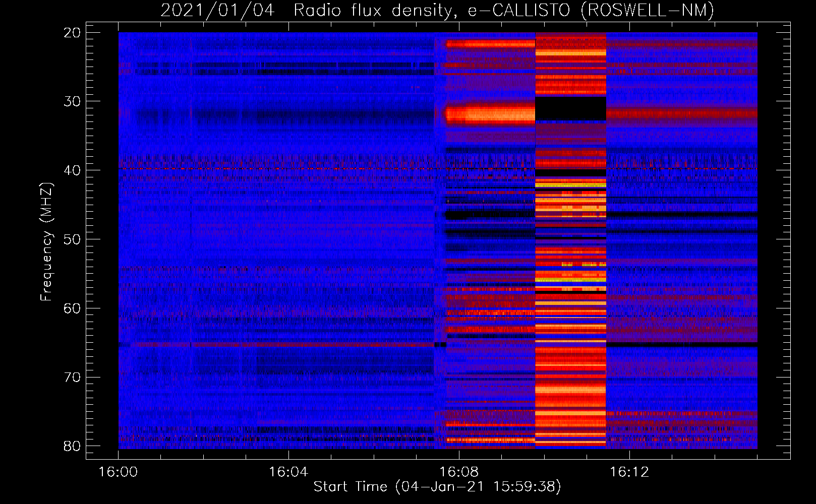Image resolution: width=816 pixels, height=504 pixels.
Task: Click the black data gap near 31 MHz
Action: click(x=570, y=108)
